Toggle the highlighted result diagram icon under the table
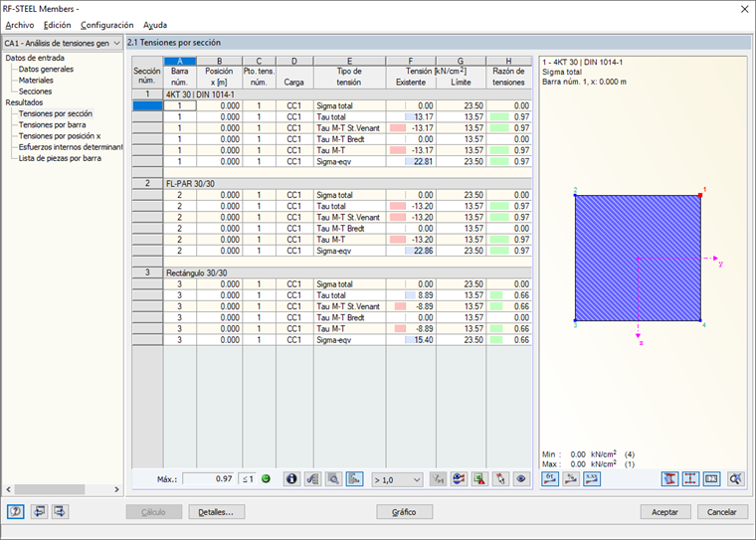This screenshot has width=756, height=540. [354, 479]
